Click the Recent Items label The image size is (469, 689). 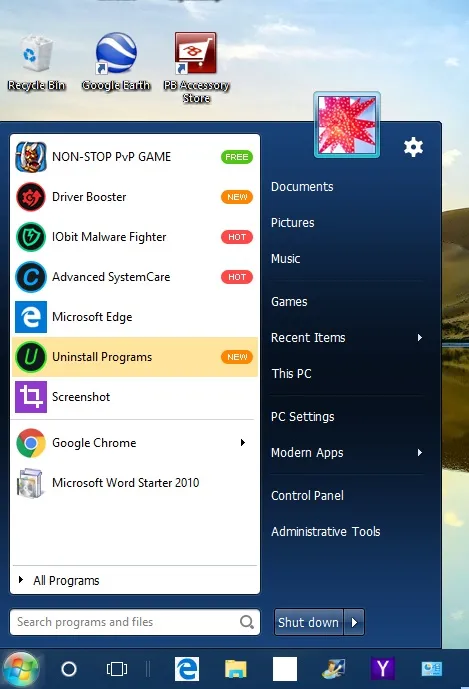308,338
